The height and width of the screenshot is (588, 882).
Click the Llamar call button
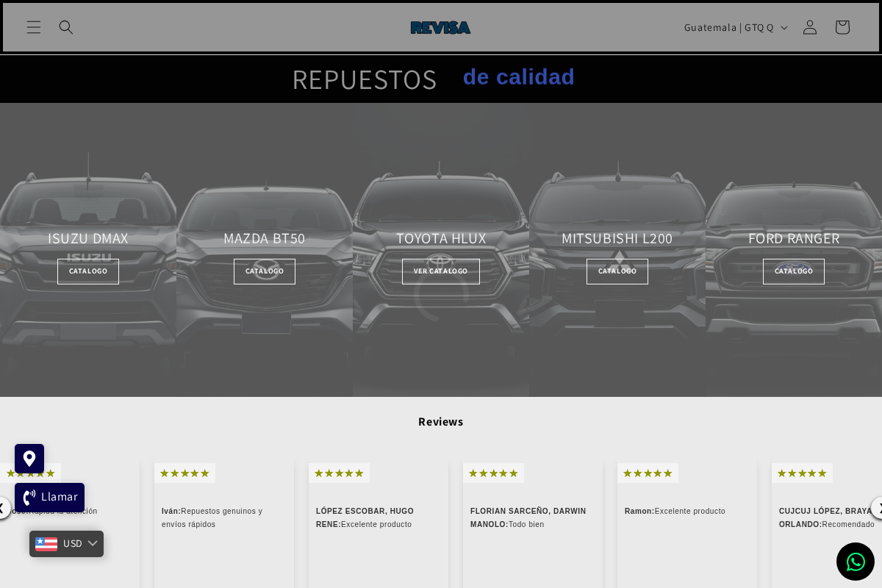(49, 498)
